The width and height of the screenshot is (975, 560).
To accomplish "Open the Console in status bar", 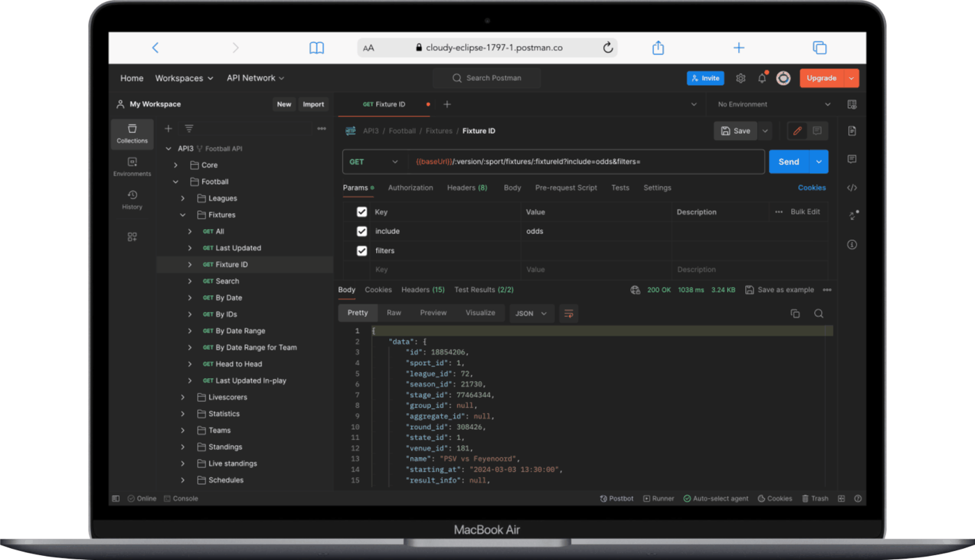I will [x=181, y=499].
